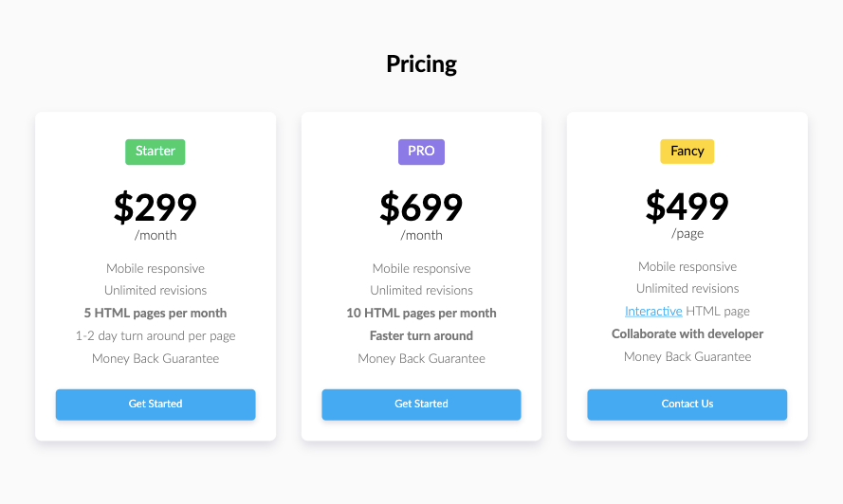Select the $699 price text

421,207
